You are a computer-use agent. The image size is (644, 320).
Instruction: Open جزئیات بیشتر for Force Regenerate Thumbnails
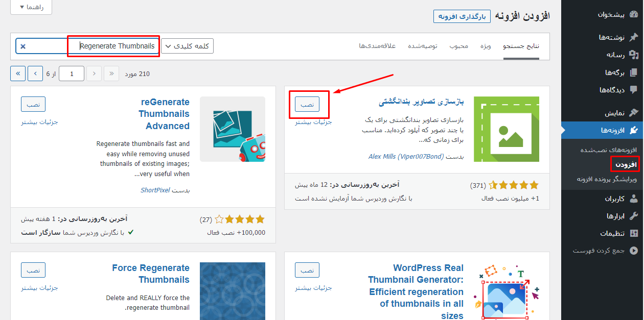(x=39, y=288)
